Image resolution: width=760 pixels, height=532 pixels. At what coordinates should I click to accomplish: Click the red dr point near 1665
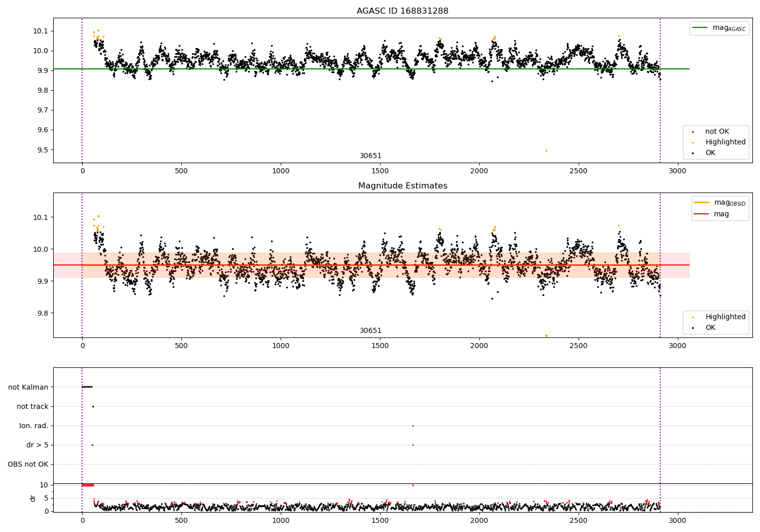click(x=413, y=485)
